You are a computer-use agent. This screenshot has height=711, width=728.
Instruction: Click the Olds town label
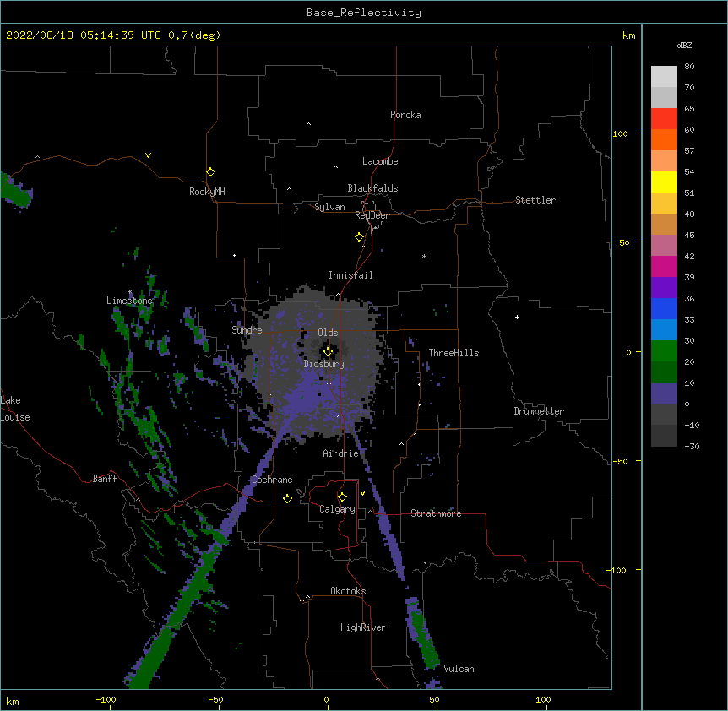pos(328,333)
